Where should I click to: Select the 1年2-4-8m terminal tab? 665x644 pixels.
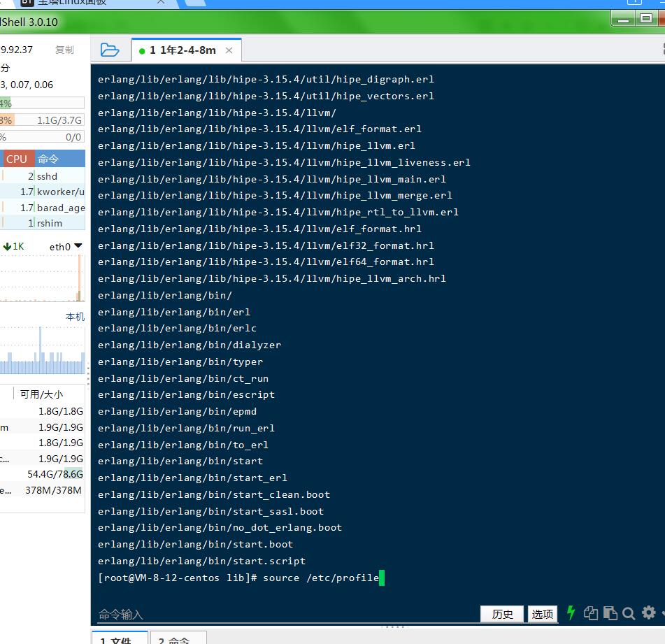point(180,50)
